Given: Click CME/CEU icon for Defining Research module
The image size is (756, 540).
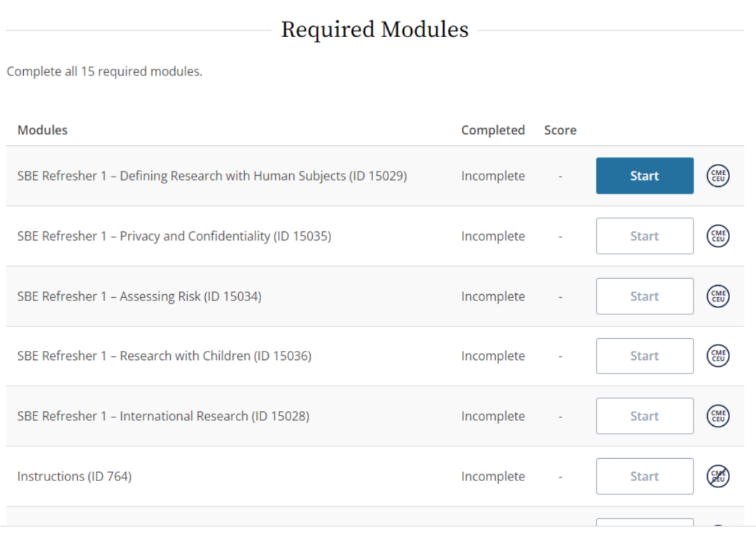Looking at the screenshot, I should point(718,176).
